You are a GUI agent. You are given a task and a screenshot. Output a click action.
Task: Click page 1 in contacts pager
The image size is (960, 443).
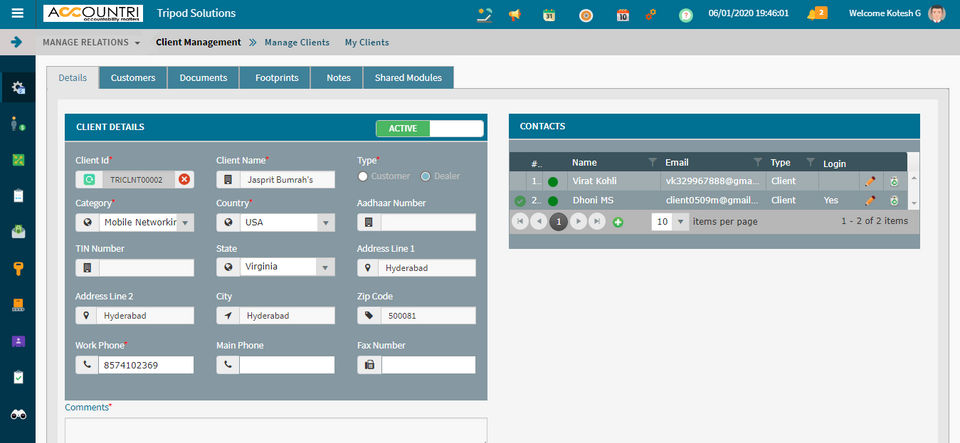558,222
